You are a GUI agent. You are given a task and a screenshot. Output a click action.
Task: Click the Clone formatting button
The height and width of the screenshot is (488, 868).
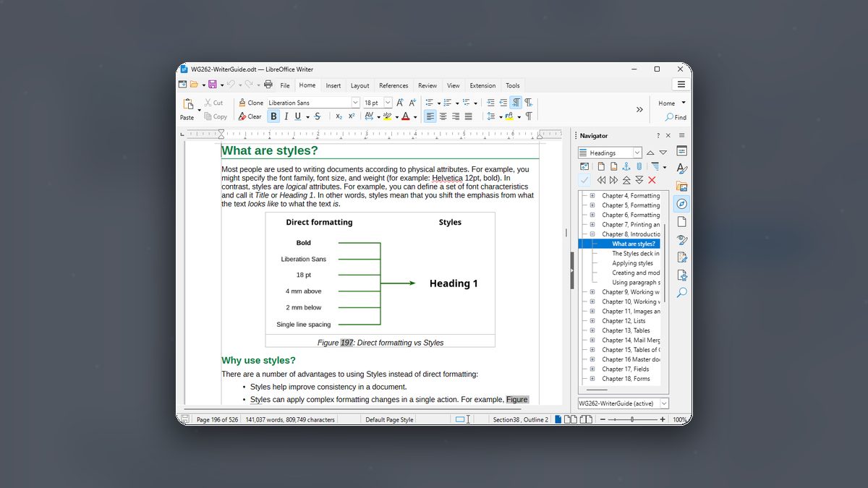pos(251,103)
